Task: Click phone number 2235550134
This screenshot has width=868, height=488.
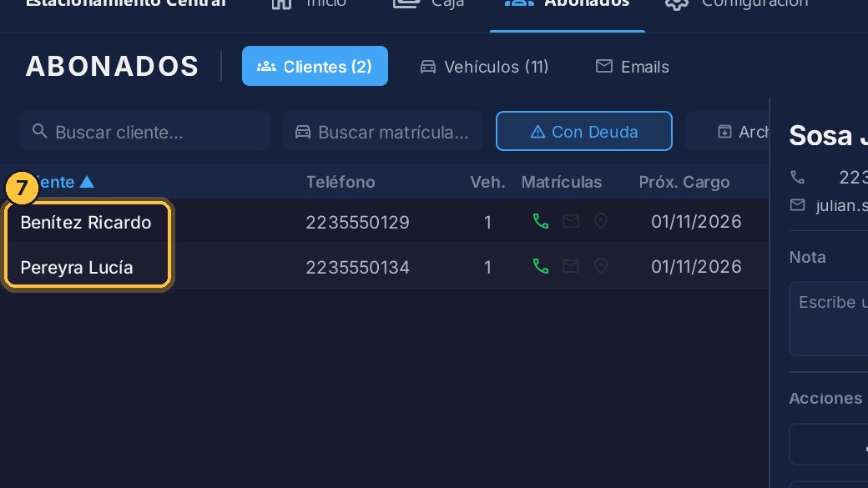Action: click(x=357, y=267)
